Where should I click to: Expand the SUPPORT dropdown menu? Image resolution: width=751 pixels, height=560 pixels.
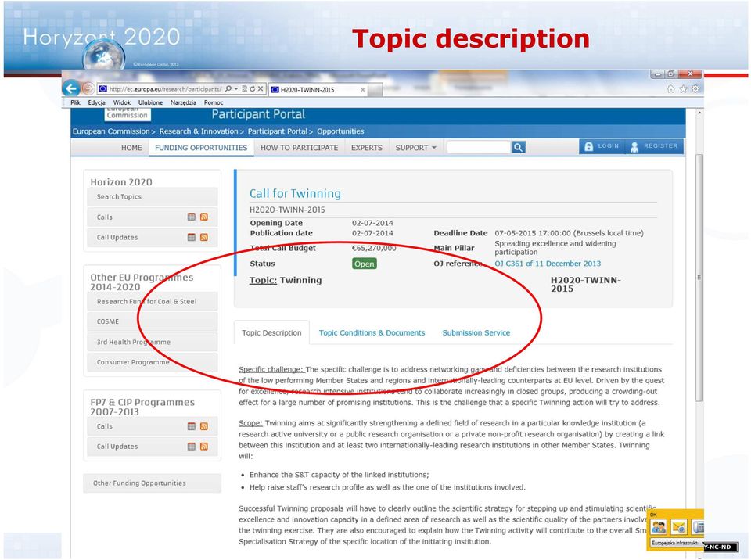click(415, 148)
